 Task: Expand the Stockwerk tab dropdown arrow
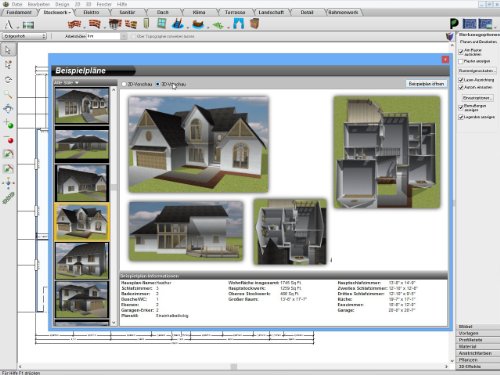69,13
